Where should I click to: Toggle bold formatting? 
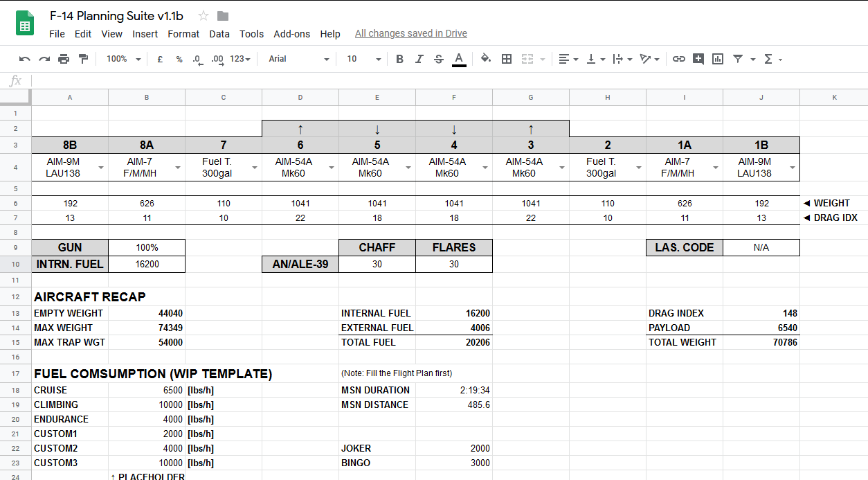point(399,60)
